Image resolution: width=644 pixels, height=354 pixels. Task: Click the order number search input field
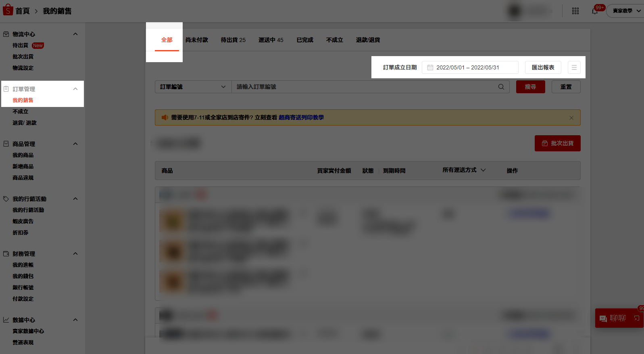pos(363,87)
